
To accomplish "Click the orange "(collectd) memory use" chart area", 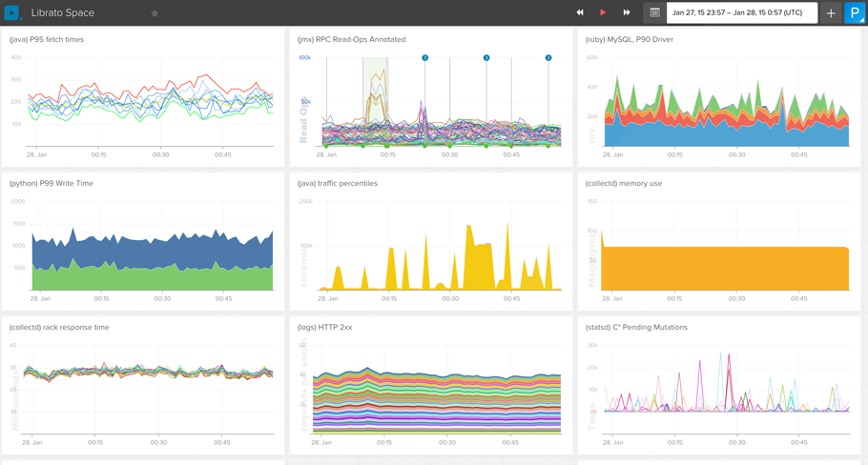I will [725, 268].
